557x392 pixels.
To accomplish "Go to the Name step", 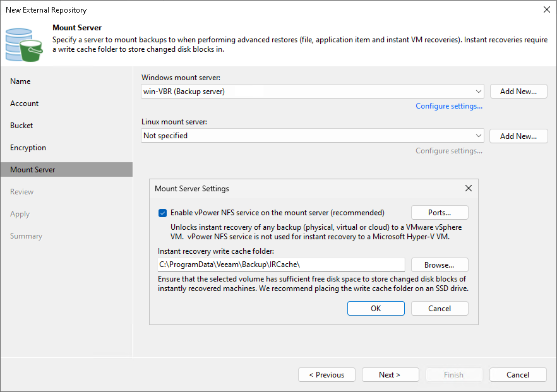I will (x=20, y=81).
